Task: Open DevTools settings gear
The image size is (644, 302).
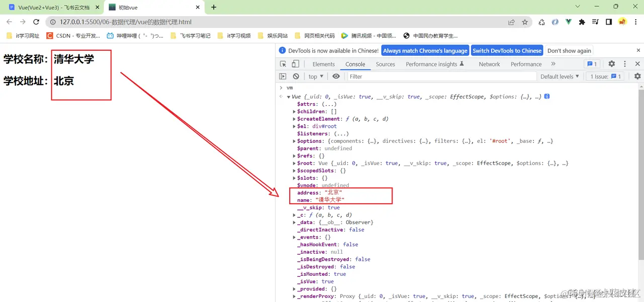Action: click(612, 64)
